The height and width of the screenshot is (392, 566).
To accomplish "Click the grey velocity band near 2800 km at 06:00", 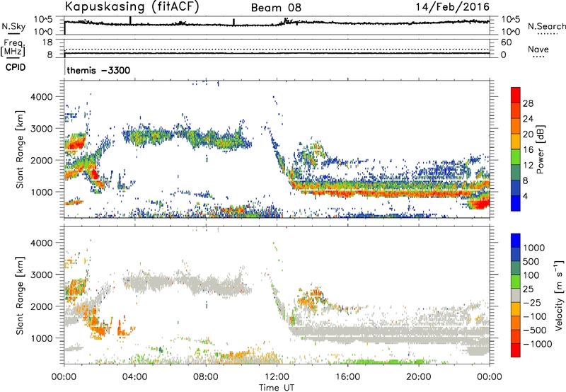I will click(171, 282).
